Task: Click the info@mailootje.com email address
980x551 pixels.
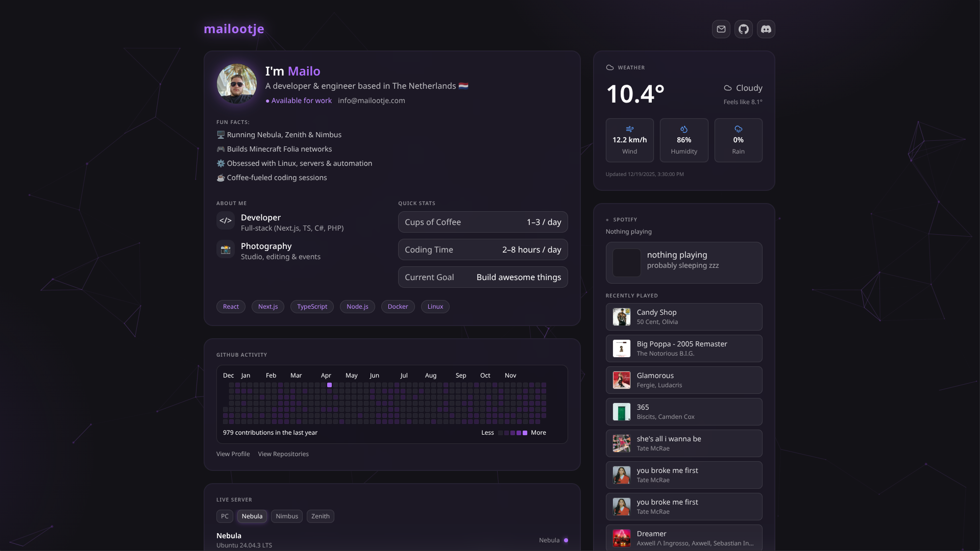Action: coord(372,101)
